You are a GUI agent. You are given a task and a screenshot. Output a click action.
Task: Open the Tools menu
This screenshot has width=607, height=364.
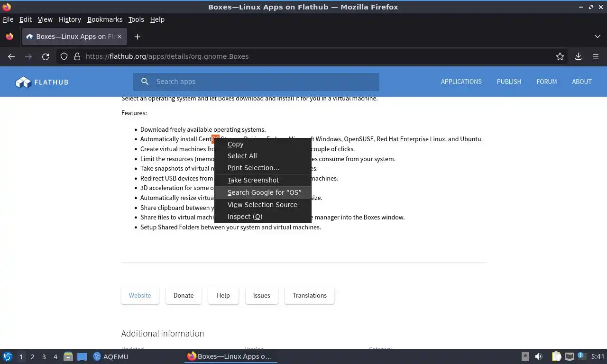click(136, 19)
